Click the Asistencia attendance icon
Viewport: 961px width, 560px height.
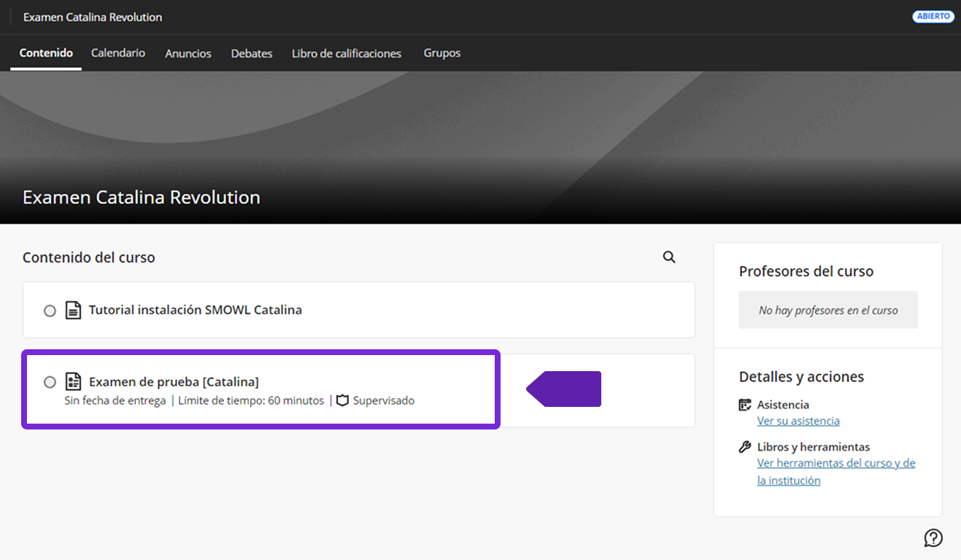745,405
